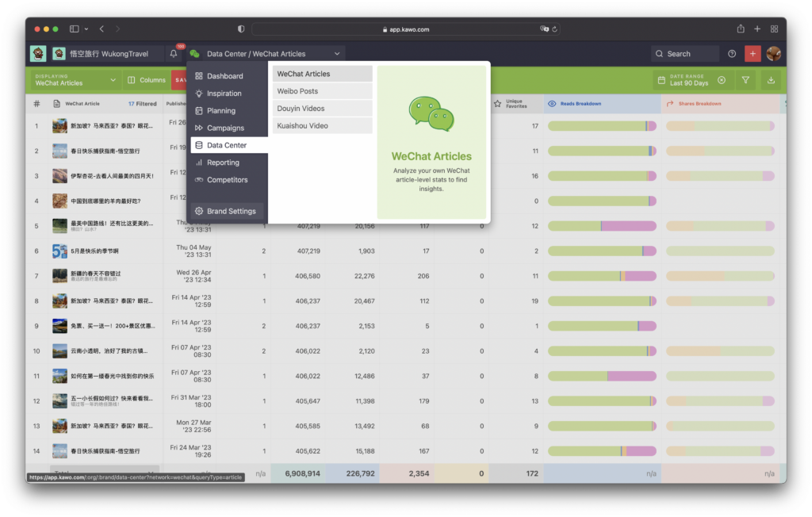This screenshot has height=517, width=812.
Task: Open thumbnail of 5月是快乐的季节啊 article
Action: pos(59,251)
